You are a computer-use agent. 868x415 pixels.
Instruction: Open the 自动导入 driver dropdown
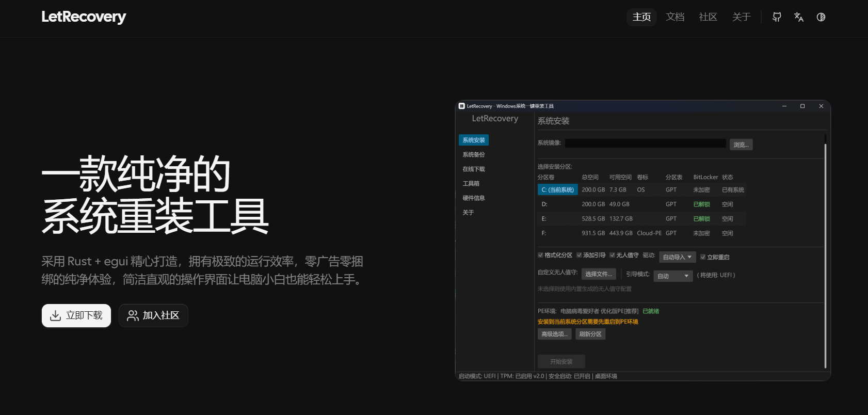(x=678, y=257)
